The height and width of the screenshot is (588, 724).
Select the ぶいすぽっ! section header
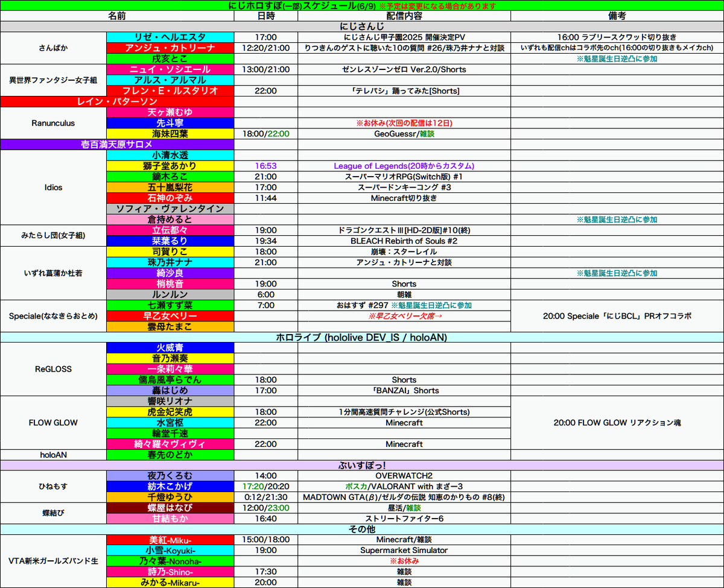click(362, 466)
